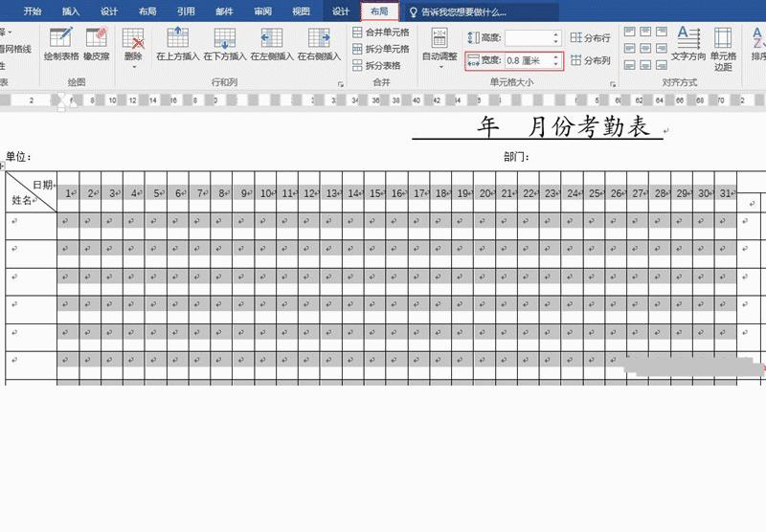
Task: Click the 日期/姓名 diagonal header cell
Action: coord(32,191)
